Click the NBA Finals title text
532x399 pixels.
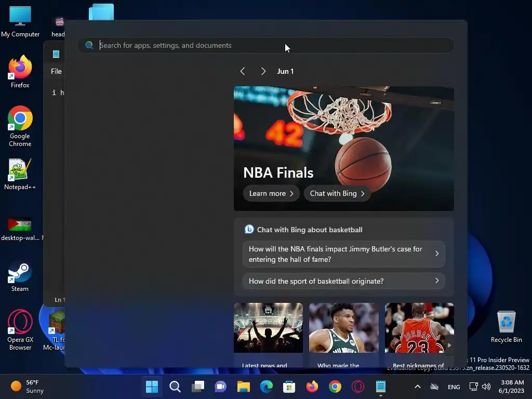pyautogui.click(x=278, y=172)
